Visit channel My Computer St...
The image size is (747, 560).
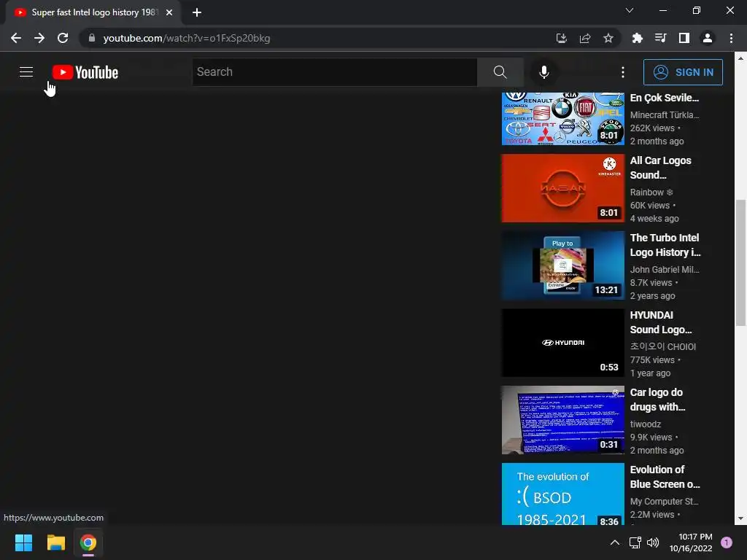(664, 502)
